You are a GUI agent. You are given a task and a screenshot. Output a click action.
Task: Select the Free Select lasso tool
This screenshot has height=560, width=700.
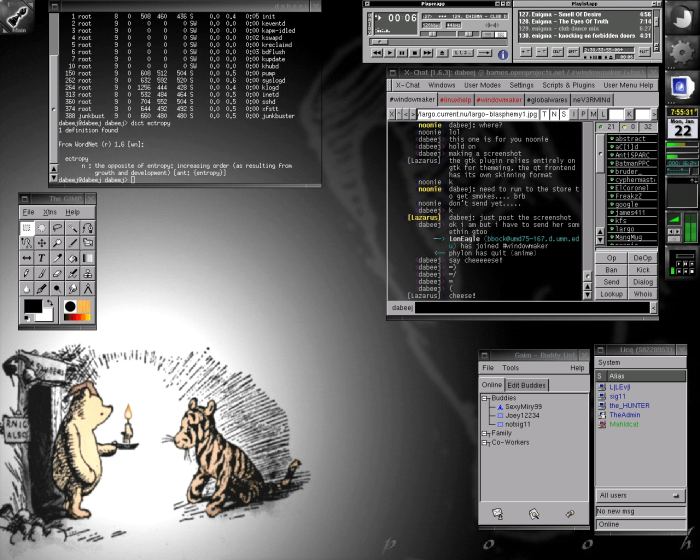click(x=57, y=228)
